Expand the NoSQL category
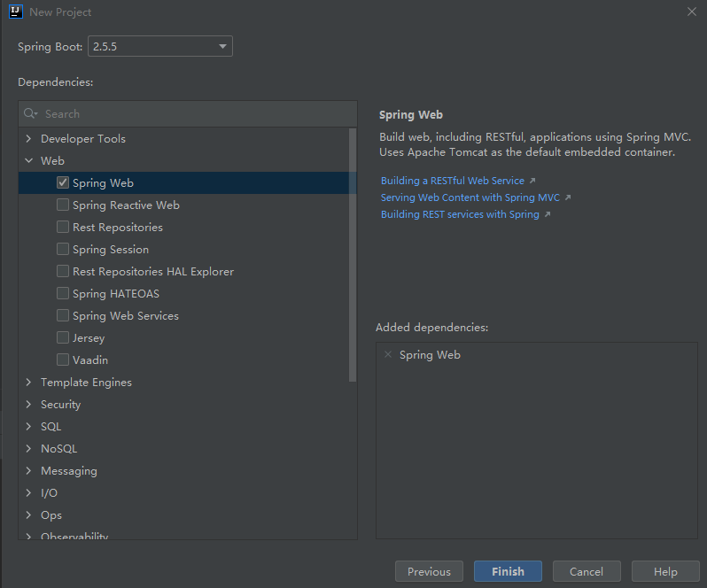This screenshot has width=707, height=588. (x=29, y=448)
